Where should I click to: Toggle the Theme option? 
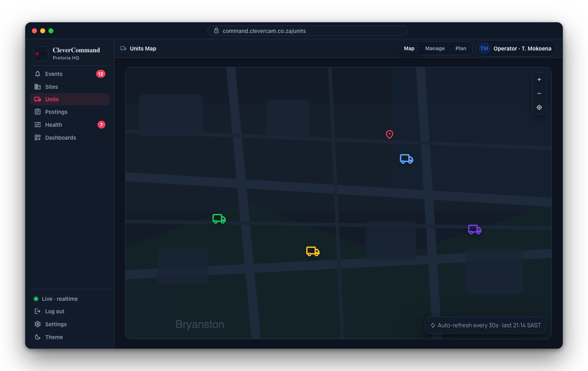coord(70,337)
